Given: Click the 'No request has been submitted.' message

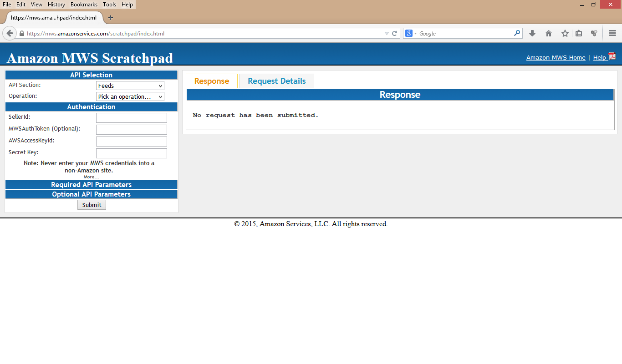Looking at the screenshot, I should 256,115.
